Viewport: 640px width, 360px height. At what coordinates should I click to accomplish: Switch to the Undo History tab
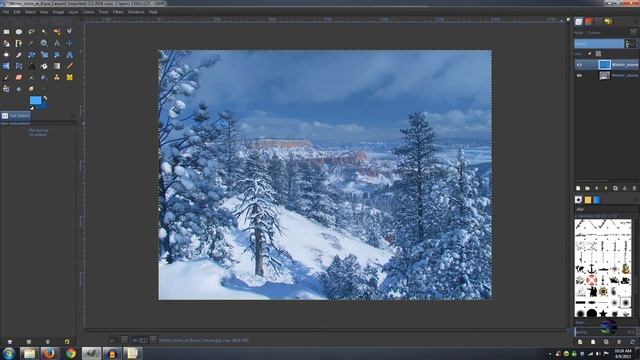[608, 21]
